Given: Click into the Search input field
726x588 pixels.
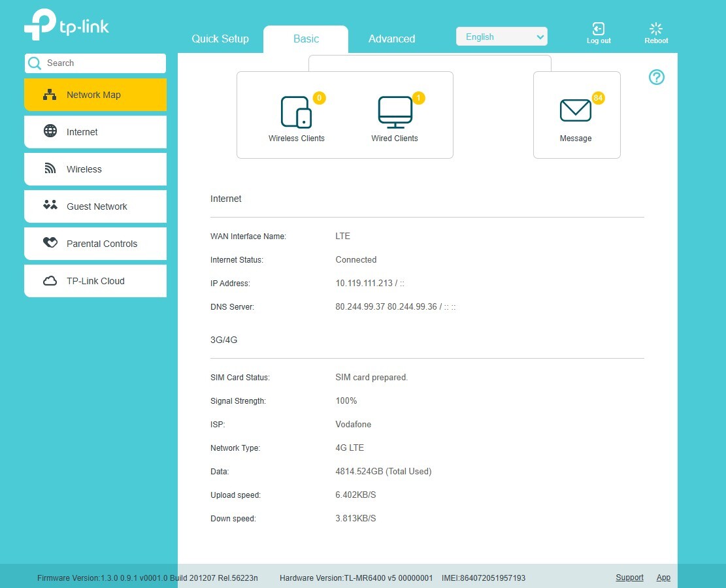Looking at the screenshot, I should tap(95, 63).
